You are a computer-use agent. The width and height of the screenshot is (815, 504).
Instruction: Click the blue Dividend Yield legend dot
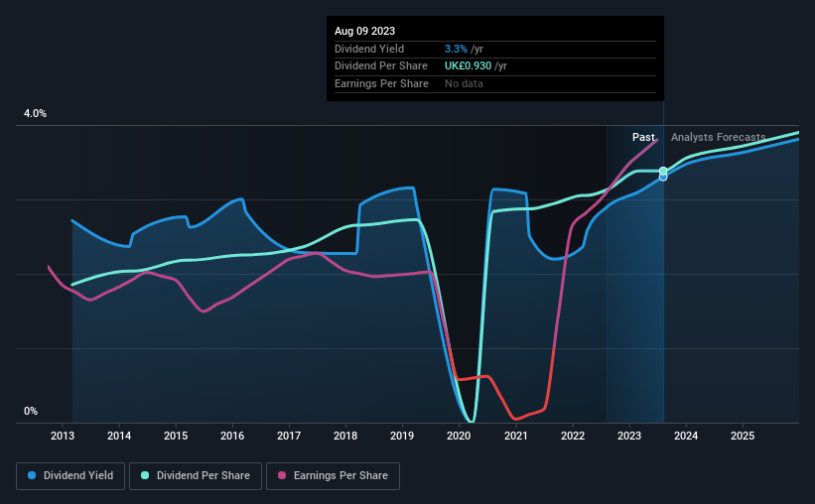pyautogui.click(x=32, y=475)
